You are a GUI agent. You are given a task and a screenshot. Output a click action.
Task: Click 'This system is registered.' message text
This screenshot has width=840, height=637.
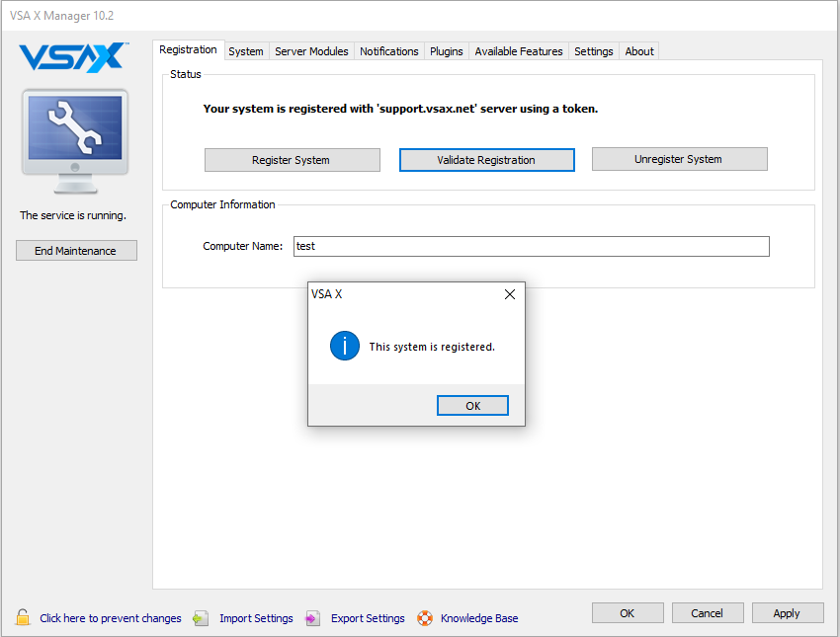click(x=432, y=347)
